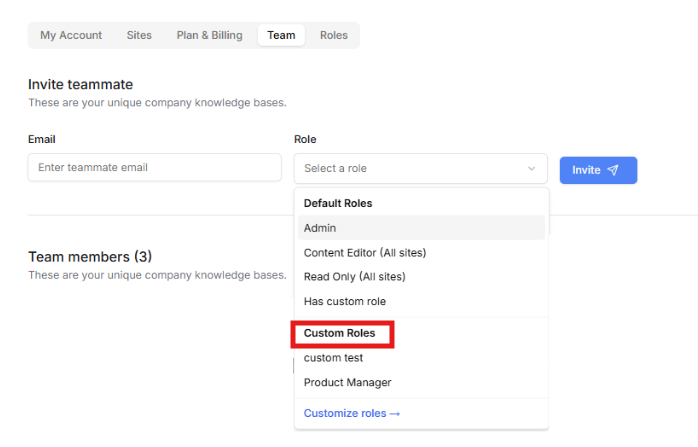Click the blue Invite button
698x447 pixels.
598,170
